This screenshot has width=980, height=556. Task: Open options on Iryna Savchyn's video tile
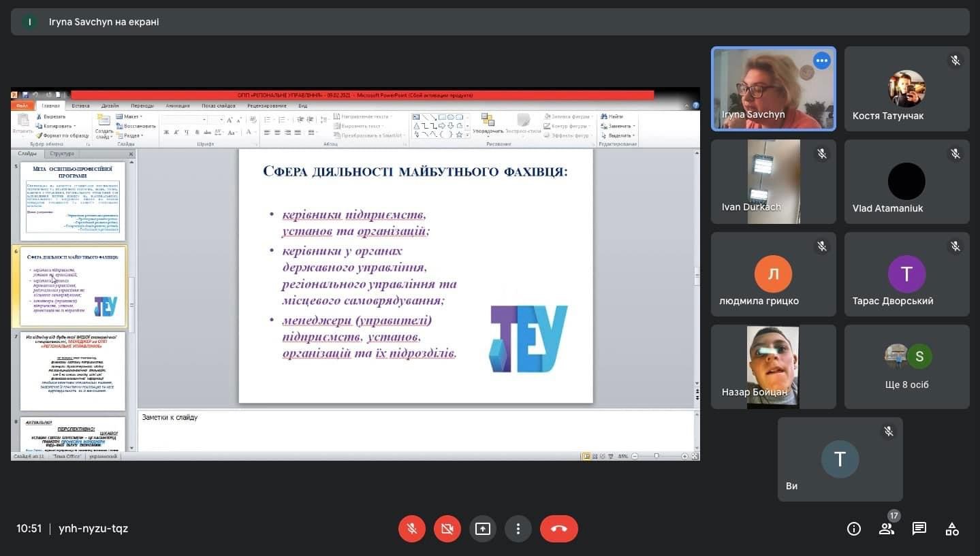click(822, 61)
